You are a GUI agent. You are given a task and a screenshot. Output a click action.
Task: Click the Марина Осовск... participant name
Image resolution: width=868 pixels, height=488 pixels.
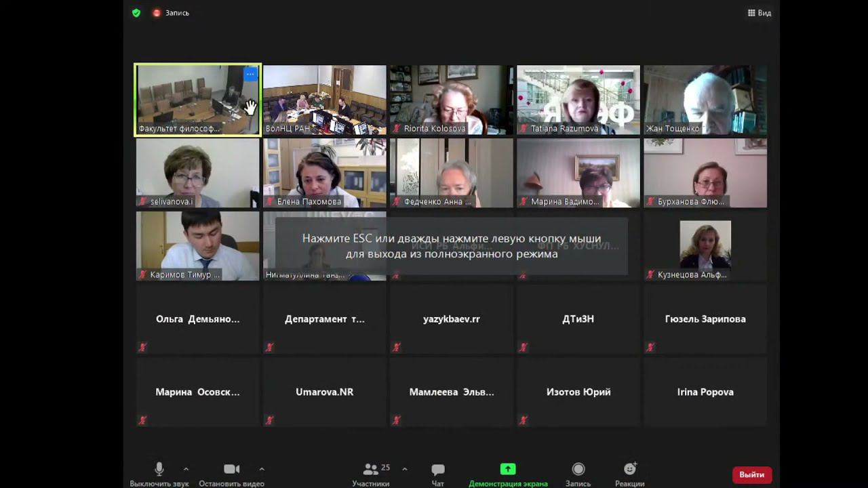coord(198,392)
